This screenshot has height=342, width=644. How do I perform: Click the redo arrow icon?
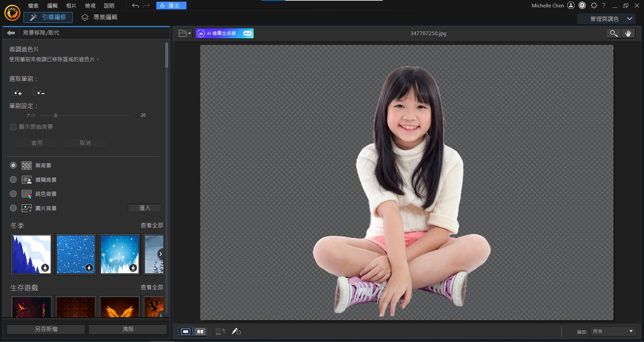(146, 6)
